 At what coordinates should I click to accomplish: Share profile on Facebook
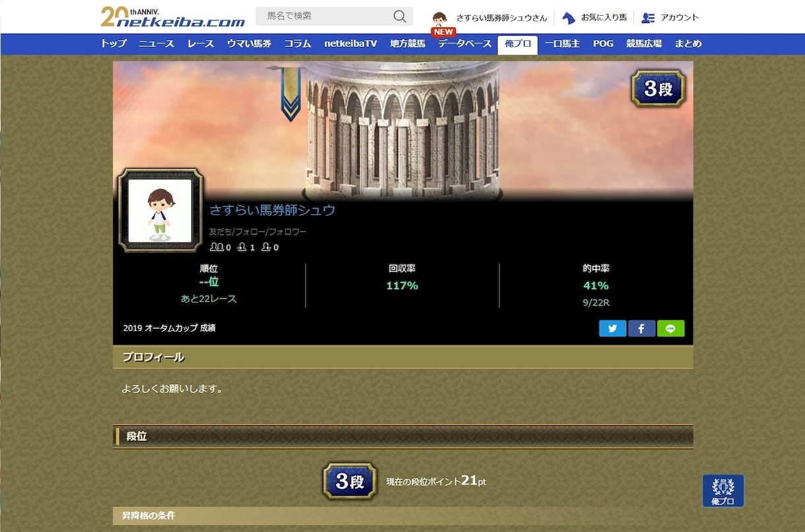(x=641, y=328)
